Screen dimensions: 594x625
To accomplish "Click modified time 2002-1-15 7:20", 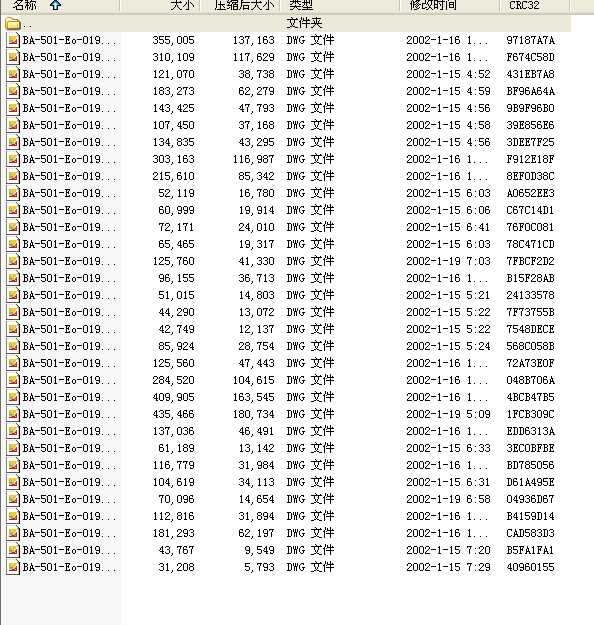I will coord(448,550).
